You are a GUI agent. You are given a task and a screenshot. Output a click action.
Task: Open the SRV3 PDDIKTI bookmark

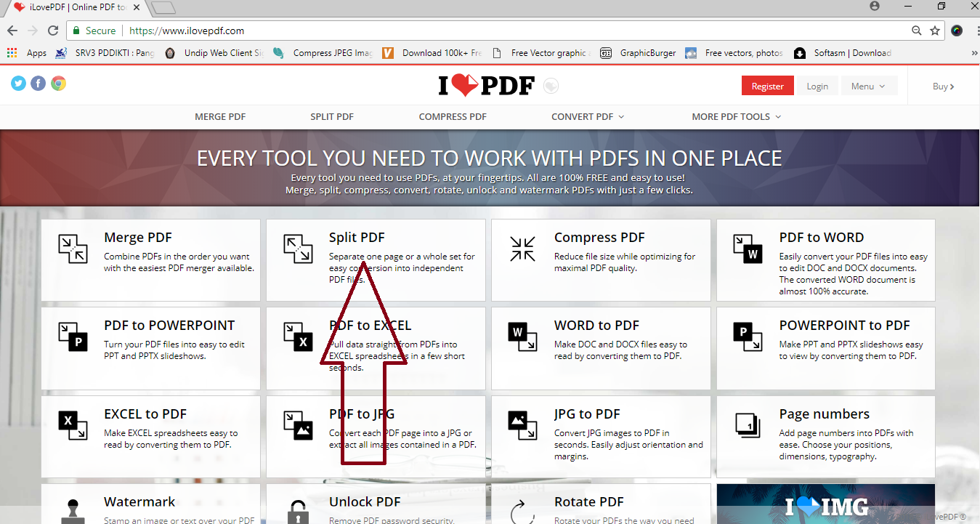coord(105,53)
